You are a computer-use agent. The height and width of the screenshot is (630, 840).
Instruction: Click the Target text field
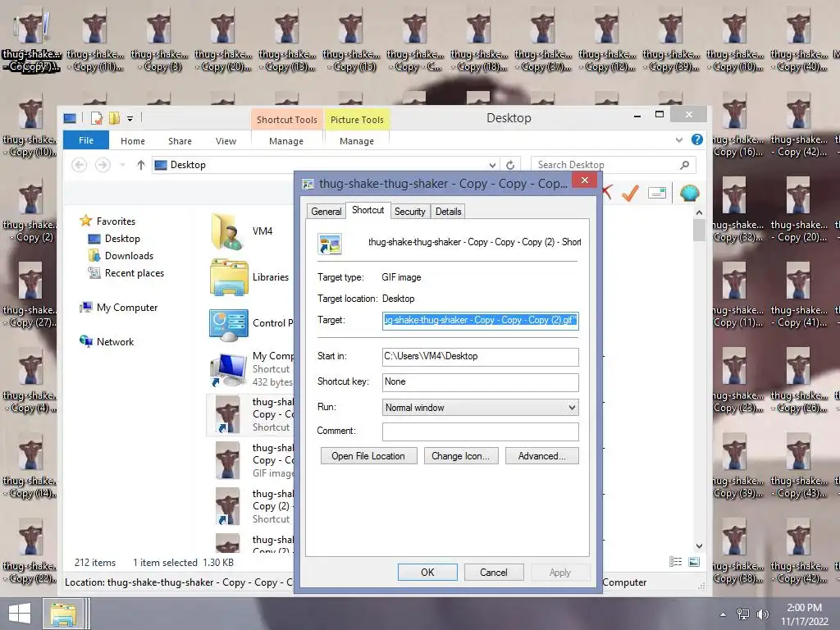pyautogui.click(x=481, y=321)
